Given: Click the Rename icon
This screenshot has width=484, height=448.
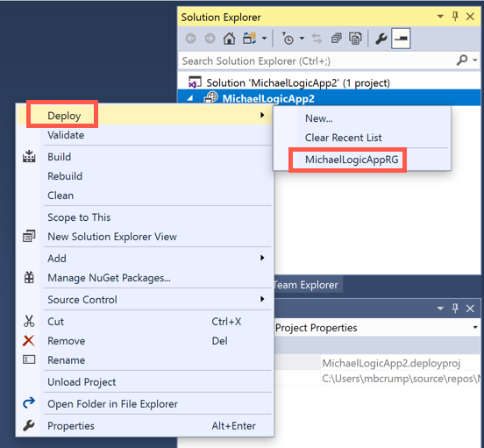Looking at the screenshot, I should [x=29, y=359].
